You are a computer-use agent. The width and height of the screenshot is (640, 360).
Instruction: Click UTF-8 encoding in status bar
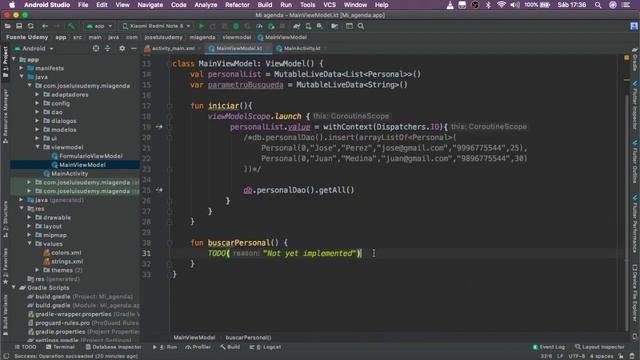click(577, 356)
